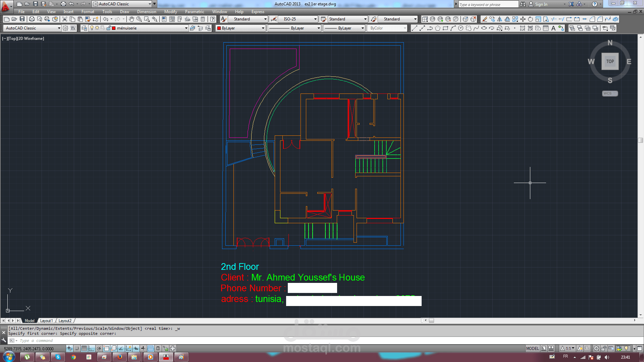Click the Sign In button
The width and height of the screenshot is (644, 362).
[x=541, y=4]
